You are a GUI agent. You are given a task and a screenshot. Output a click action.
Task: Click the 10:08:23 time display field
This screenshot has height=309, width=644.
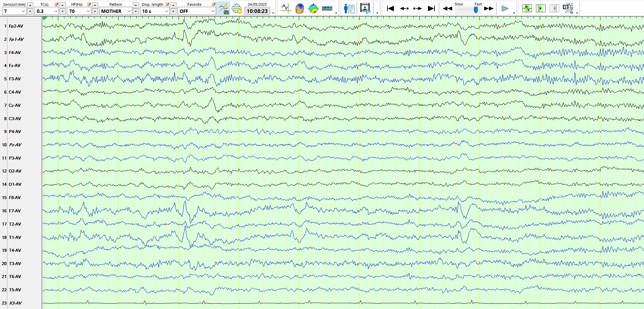[x=257, y=11]
